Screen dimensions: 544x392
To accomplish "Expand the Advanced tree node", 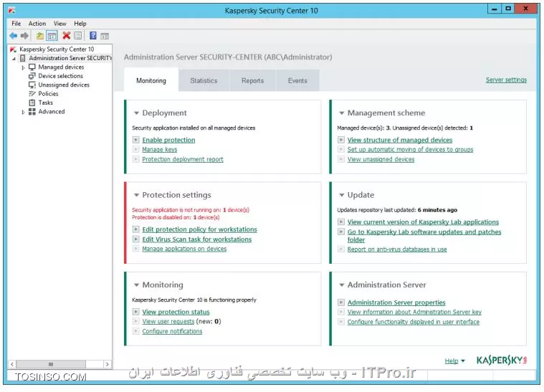I will tap(23, 112).
